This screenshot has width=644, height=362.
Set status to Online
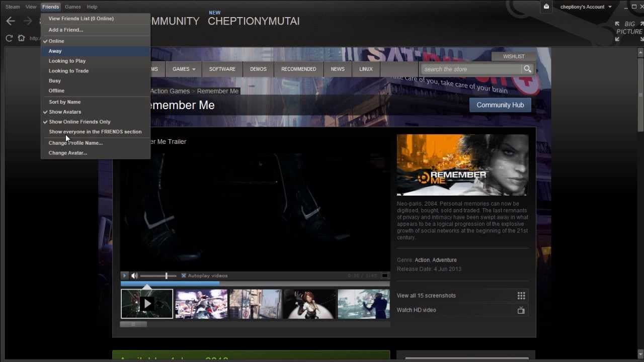(96, 41)
